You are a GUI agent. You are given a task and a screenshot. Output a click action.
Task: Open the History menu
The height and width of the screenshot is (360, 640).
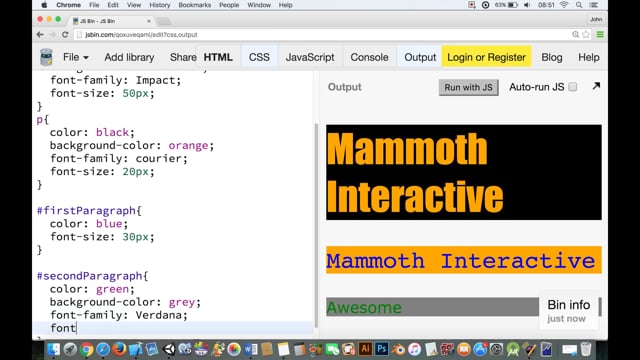click(x=159, y=5)
